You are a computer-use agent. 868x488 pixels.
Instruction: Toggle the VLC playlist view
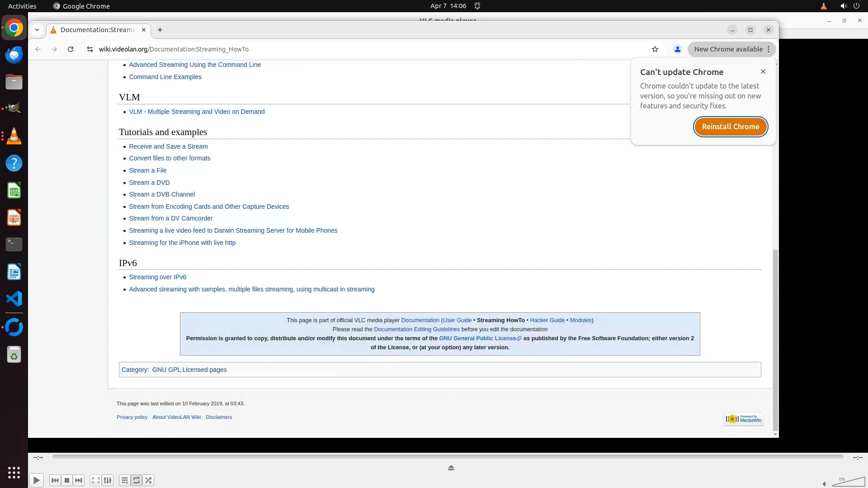point(125,480)
